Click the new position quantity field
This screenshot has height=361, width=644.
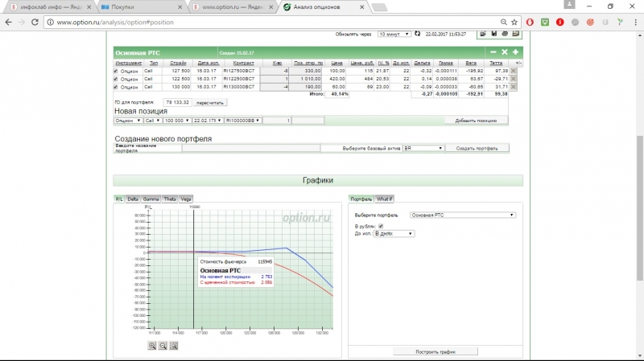(277, 121)
